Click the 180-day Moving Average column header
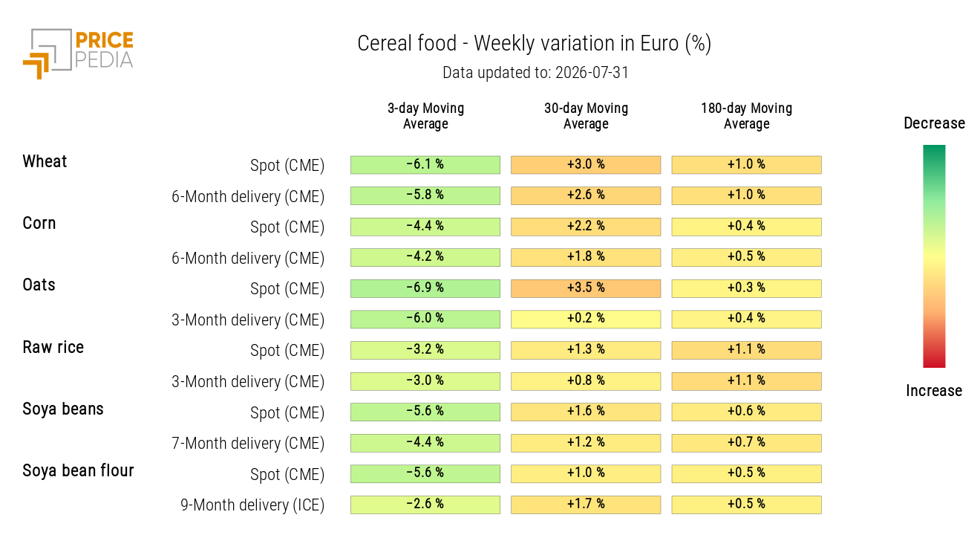980x535 pixels. pos(747,116)
